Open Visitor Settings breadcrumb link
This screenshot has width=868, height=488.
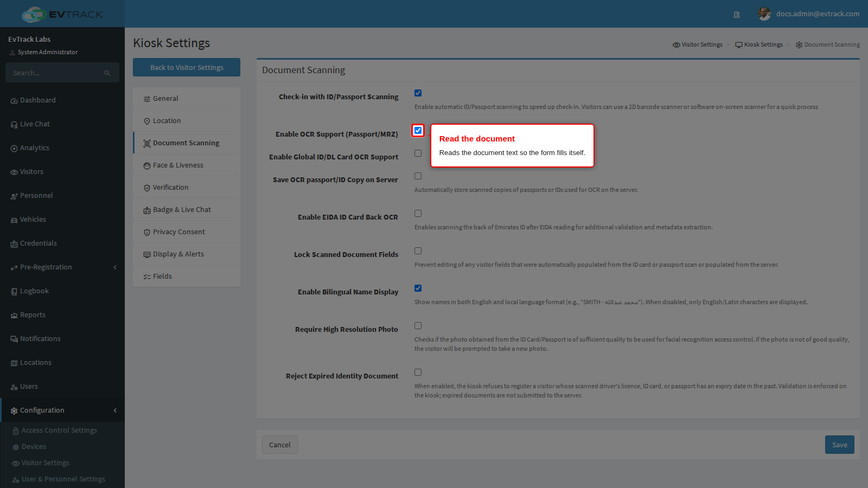click(698, 44)
